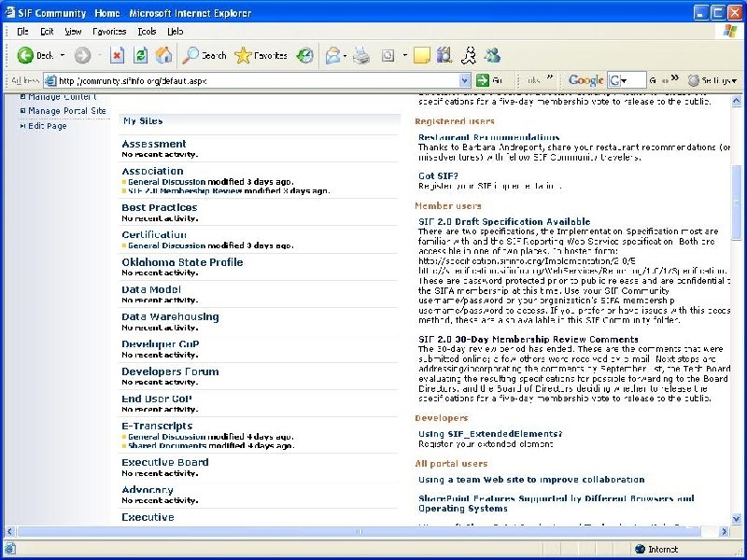Screen dimensions: 747x560
Task: Open Google toolbar Settings dropdown
Action: [712, 80]
